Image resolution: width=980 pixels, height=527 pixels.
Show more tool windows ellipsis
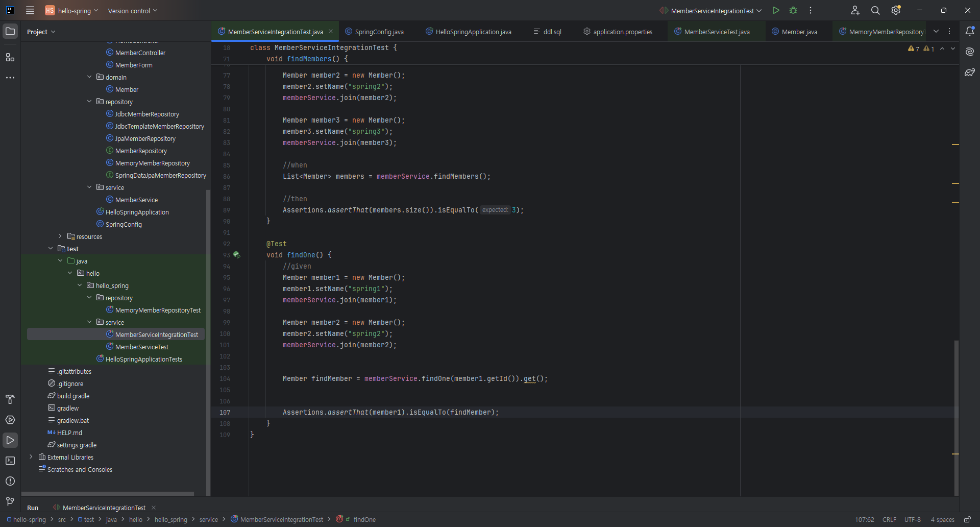[10, 78]
